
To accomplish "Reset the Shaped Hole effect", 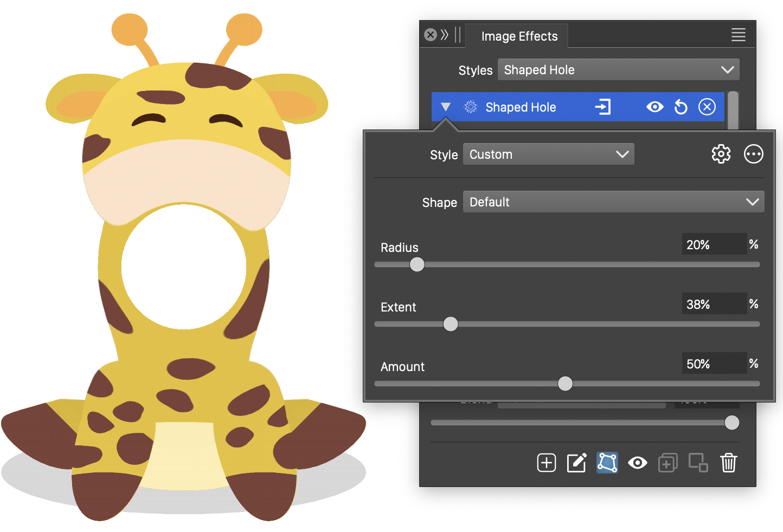I will [681, 107].
